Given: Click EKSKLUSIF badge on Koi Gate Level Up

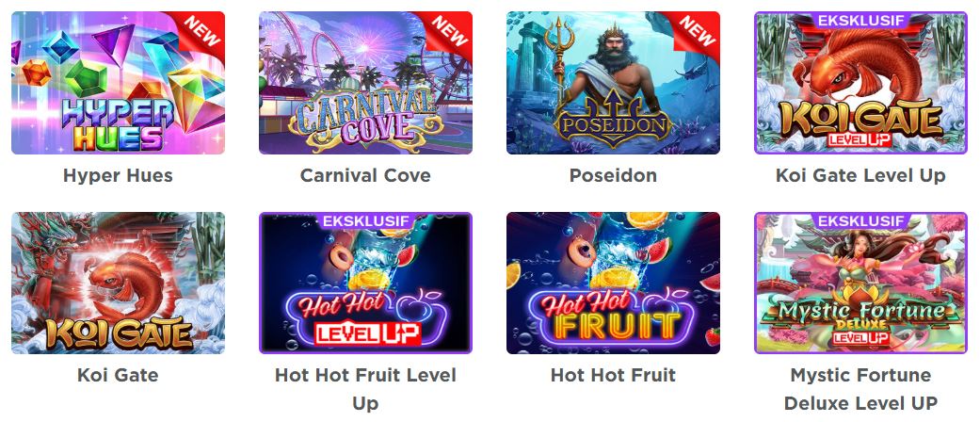Looking at the screenshot, I should pyautogui.click(x=860, y=20).
